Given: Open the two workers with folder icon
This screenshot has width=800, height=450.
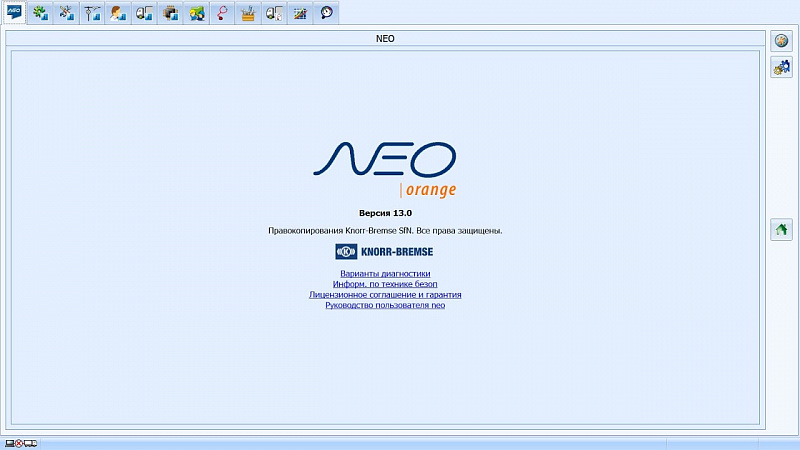Looking at the screenshot, I should click(x=196, y=12).
